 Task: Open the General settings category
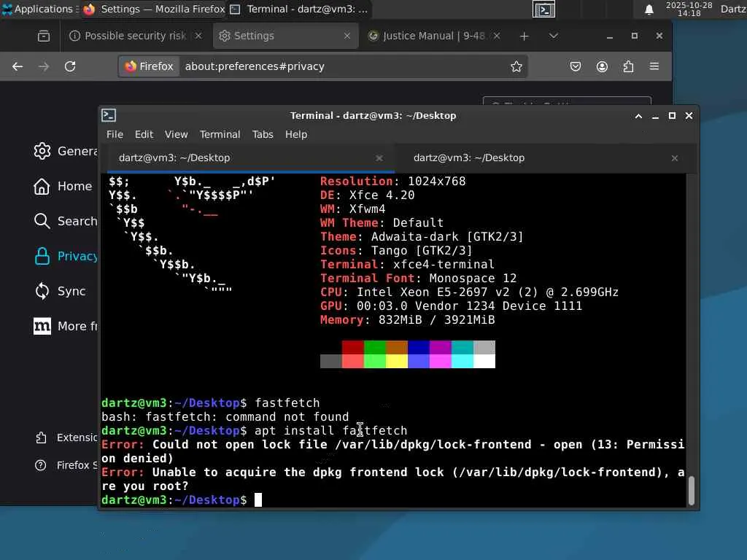point(65,151)
